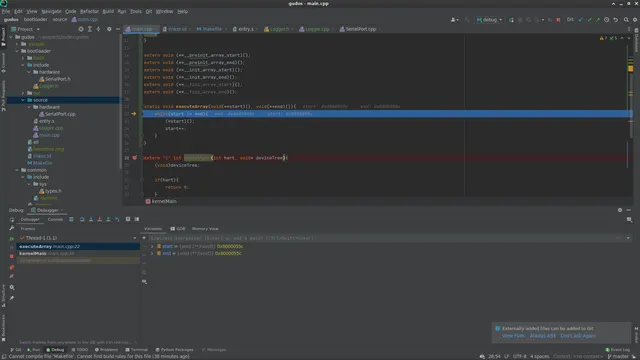Collapse the gudos root project node

[x=11, y=37]
